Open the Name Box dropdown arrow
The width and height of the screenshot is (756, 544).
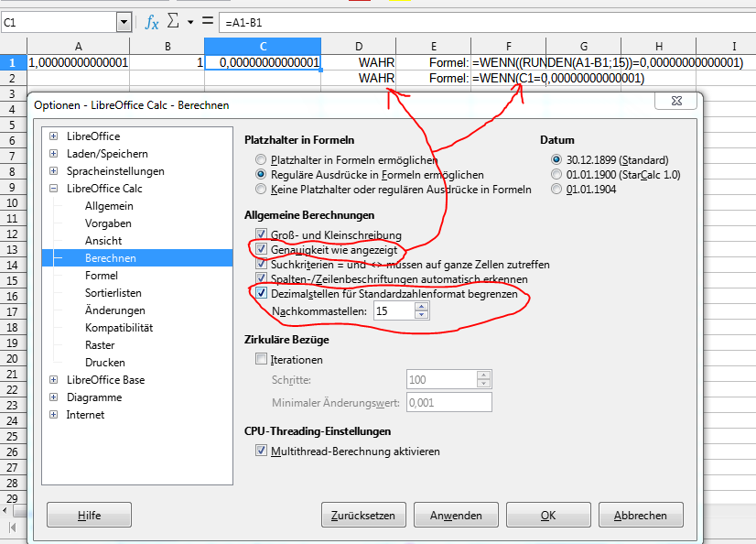(x=124, y=22)
